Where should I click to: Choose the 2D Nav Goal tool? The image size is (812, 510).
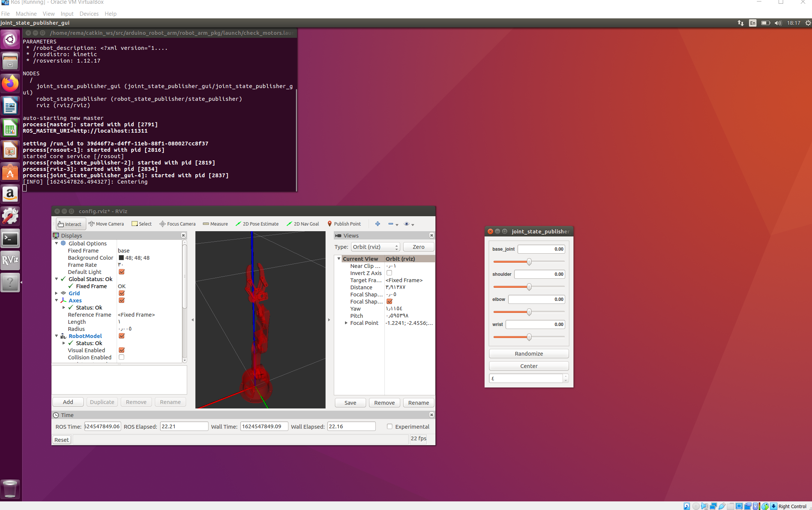(x=303, y=224)
